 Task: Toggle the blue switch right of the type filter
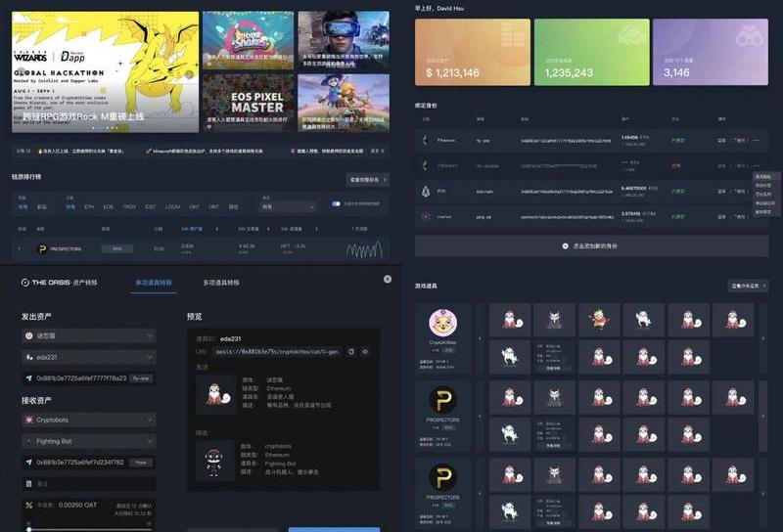(x=336, y=203)
